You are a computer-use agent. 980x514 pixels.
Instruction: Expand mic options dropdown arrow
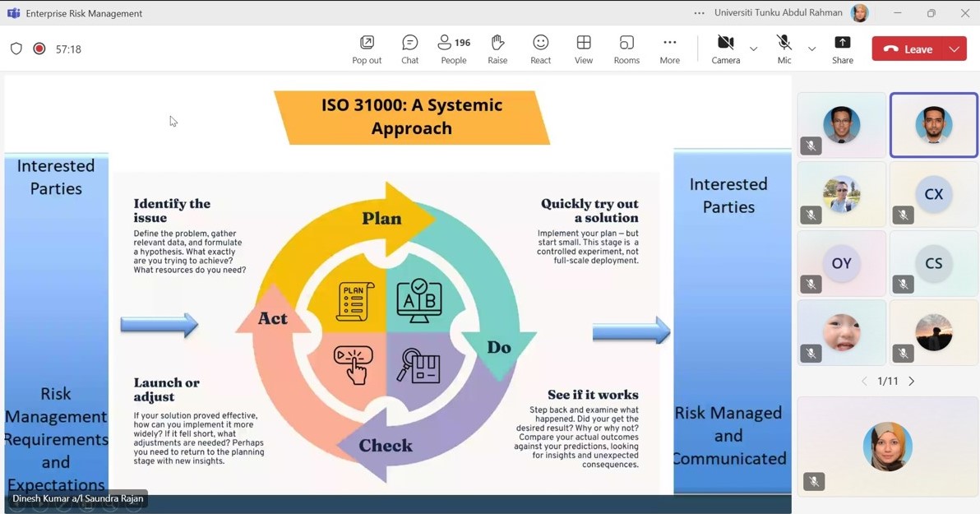[811, 49]
